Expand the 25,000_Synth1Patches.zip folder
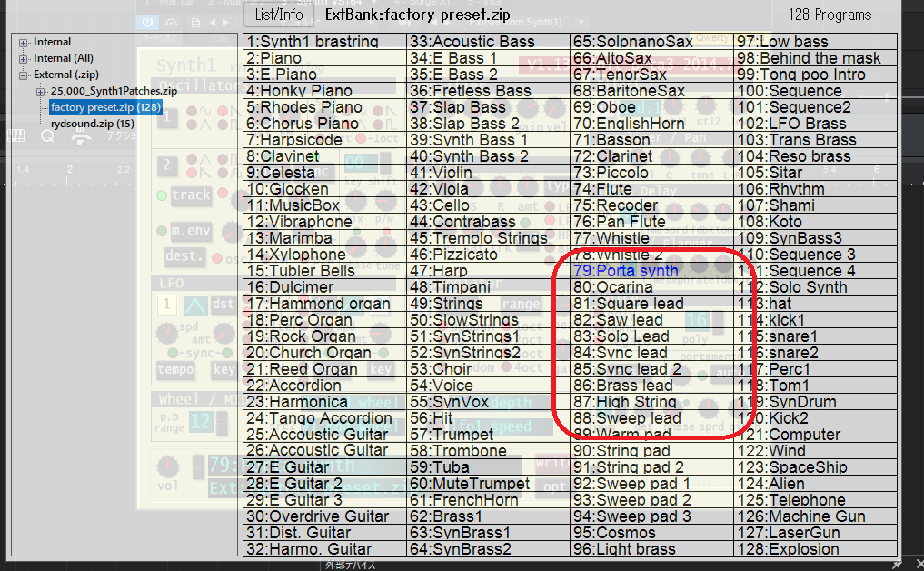The image size is (924, 571). (41, 92)
